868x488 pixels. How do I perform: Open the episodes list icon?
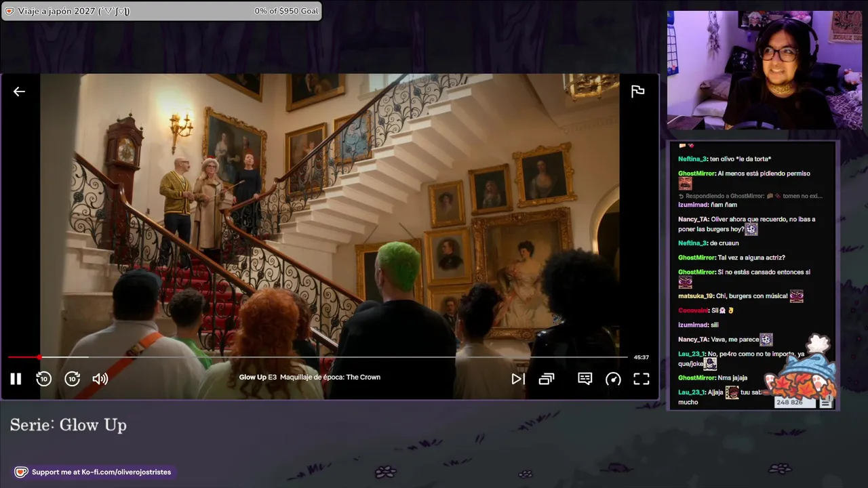click(x=546, y=379)
